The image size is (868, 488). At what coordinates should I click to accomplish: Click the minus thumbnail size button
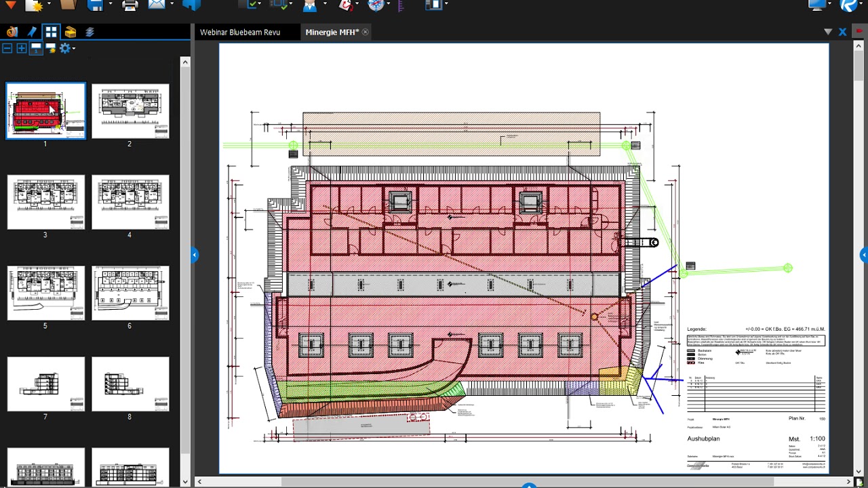tap(7, 48)
